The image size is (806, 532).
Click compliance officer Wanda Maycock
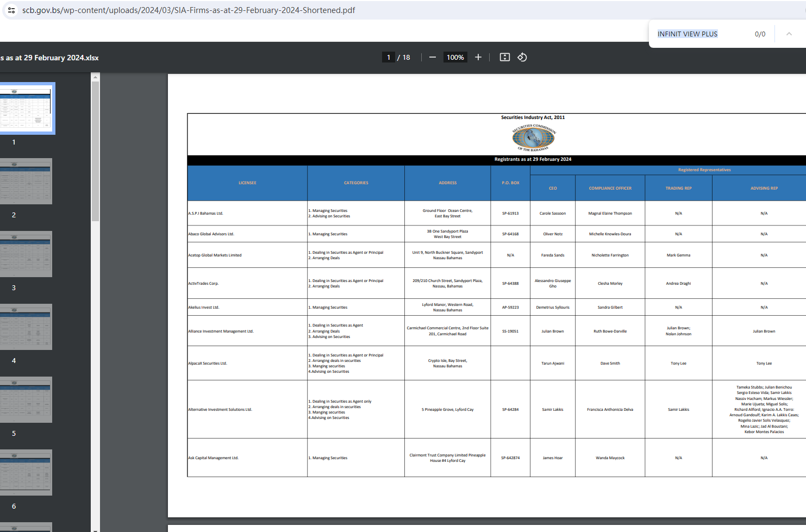(x=610, y=458)
